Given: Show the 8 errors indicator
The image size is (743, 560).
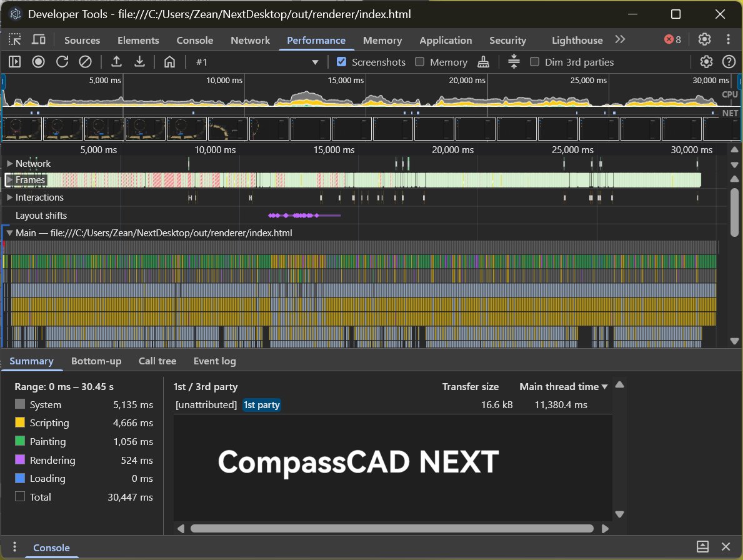Looking at the screenshot, I should [x=672, y=39].
